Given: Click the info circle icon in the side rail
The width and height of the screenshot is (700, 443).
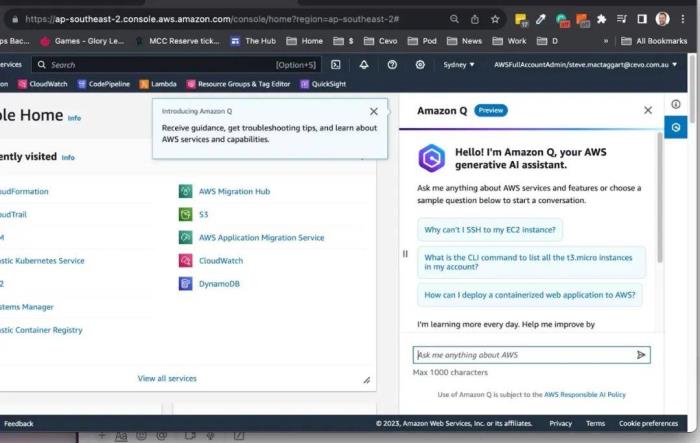Looking at the screenshot, I should click(676, 104).
